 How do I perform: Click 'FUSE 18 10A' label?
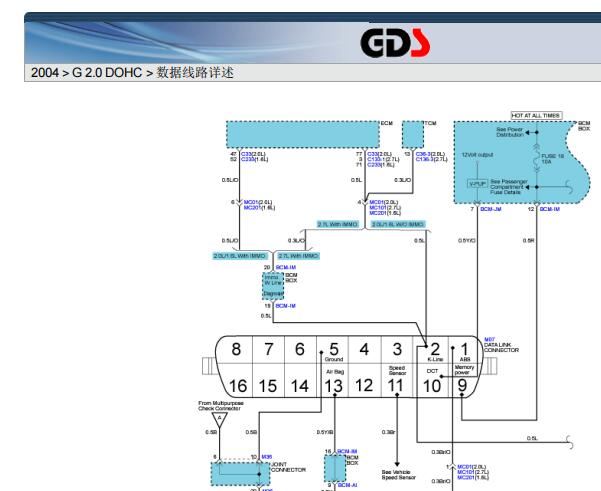pyautogui.click(x=552, y=159)
